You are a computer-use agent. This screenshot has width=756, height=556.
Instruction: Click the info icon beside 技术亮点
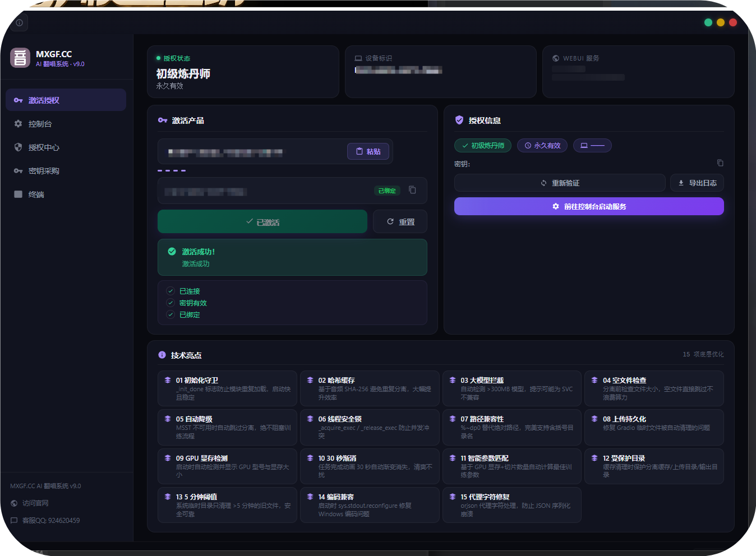click(162, 355)
